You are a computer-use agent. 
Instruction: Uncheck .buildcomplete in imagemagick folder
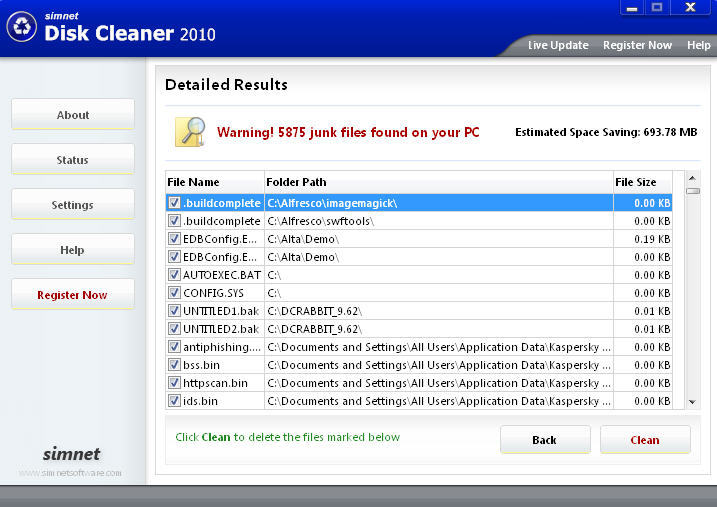coord(174,203)
